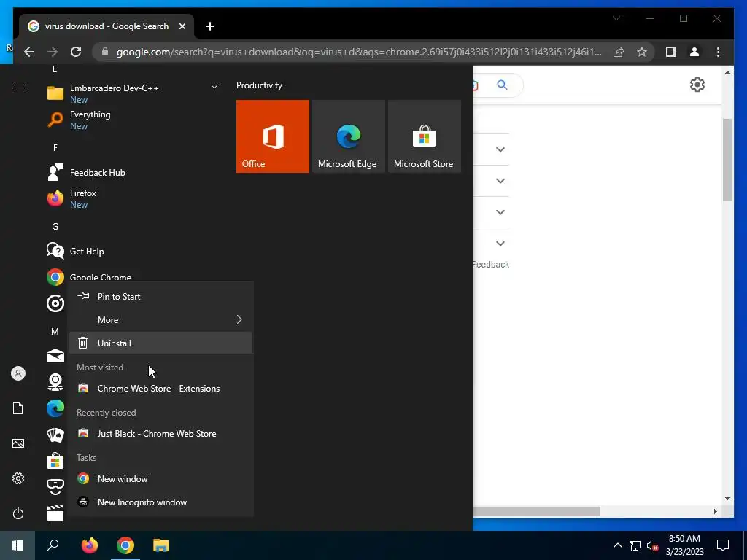Open the Mail app icon
The image size is (747, 560).
(55, 356)
